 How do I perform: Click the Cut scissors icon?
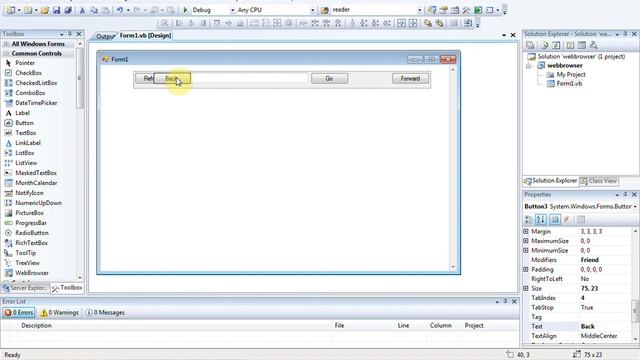click(x=82, y=10)
